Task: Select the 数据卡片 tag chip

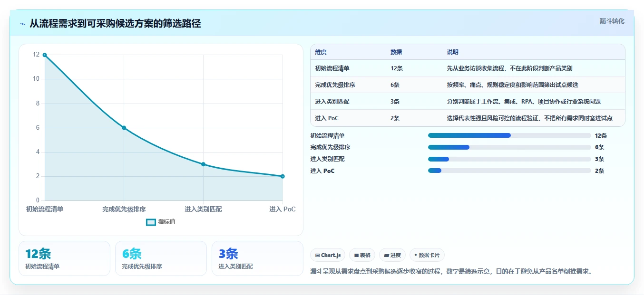Action: [x=427, y=255]
